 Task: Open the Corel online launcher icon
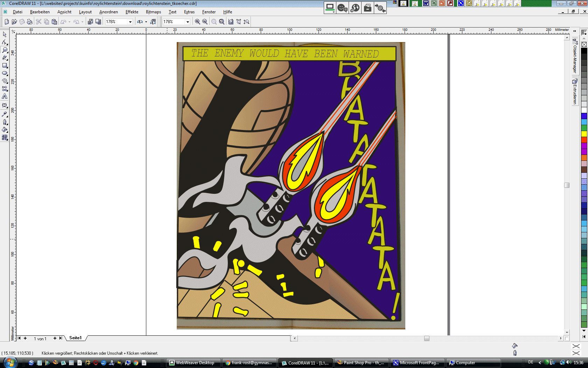(x=153, y=22)
